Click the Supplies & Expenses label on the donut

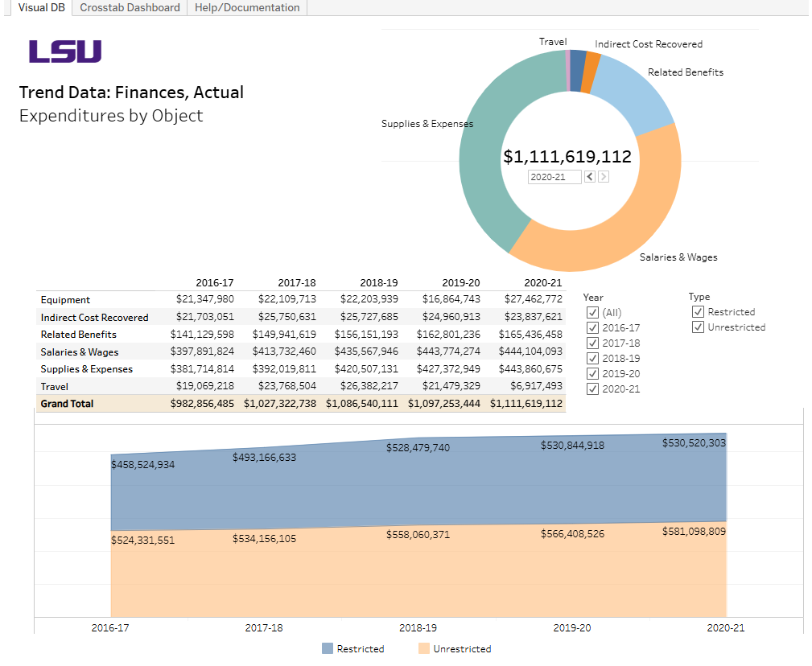point(427,123)
